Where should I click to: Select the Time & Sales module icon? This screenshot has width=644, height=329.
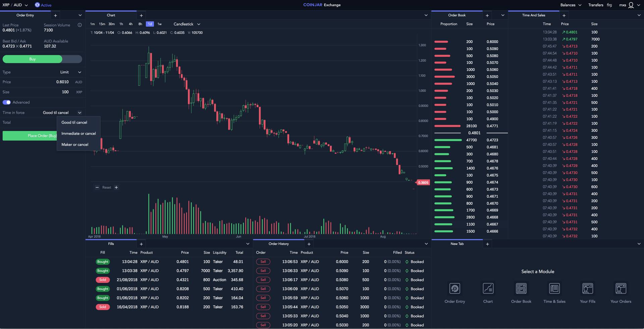[554, 288]
